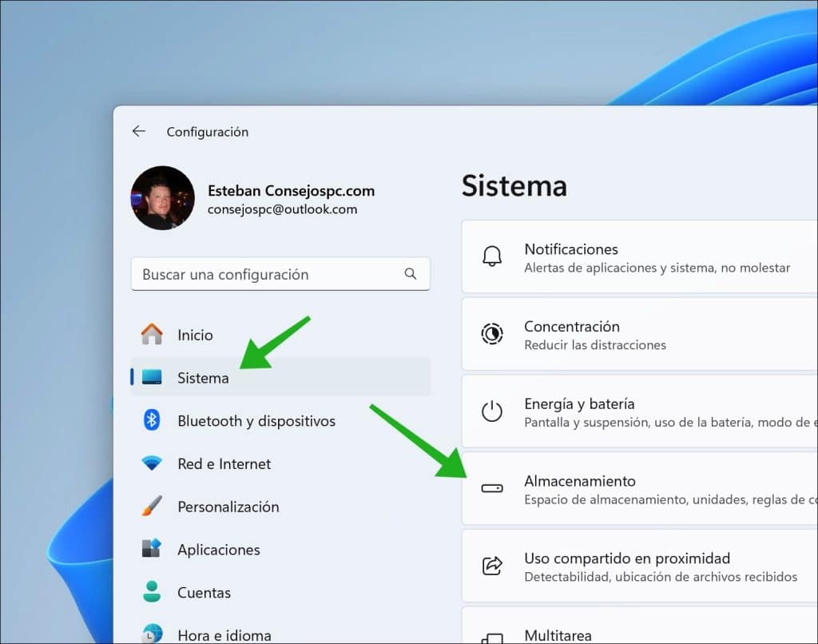
Task: Click the Sistema page heading
Action: (x=514, y=185)
